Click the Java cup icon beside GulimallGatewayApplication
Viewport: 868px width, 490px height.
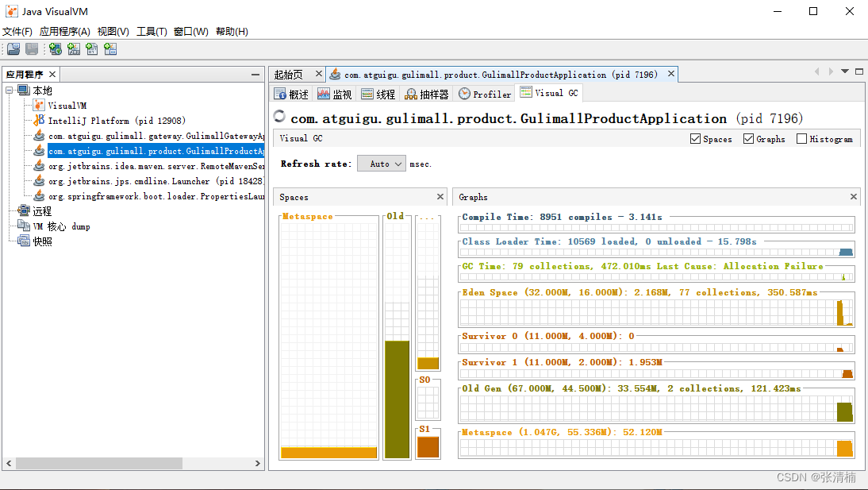point(39,135)
